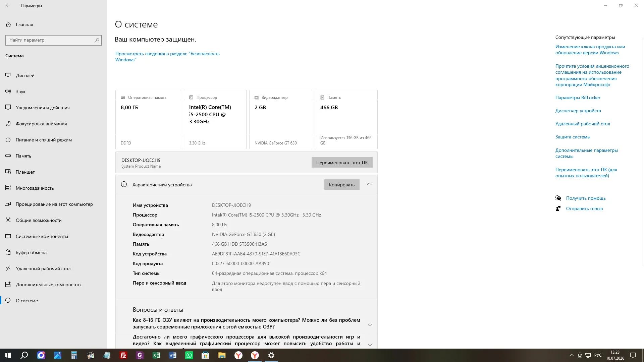This screenshot has width=644, height=362.
Task: Select Планшет in the sidebar
Action: coord(54,172)
